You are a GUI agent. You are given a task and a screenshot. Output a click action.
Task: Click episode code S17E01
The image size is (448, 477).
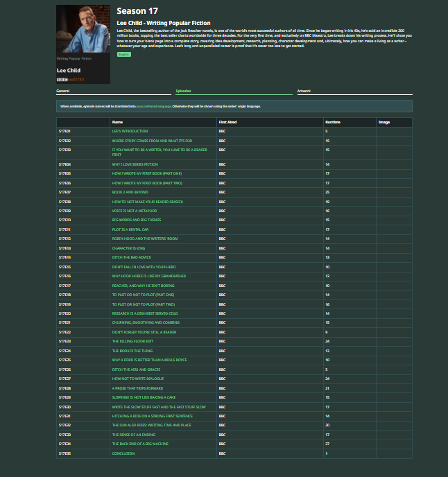click(x=64, y=131)
